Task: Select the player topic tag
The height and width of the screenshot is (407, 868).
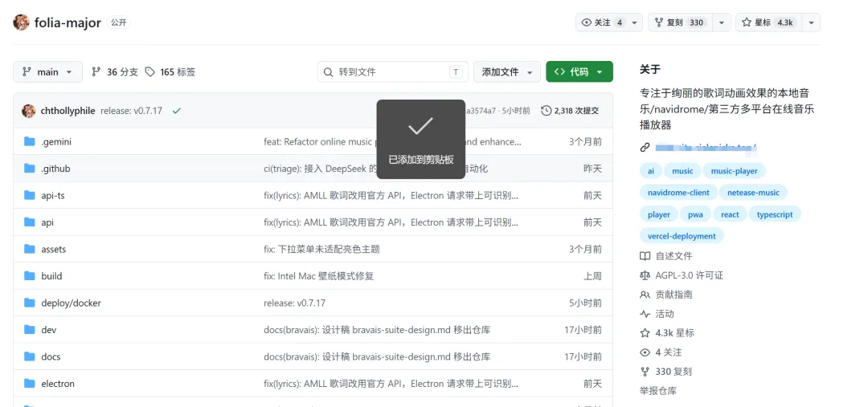Action: (659, 214)
